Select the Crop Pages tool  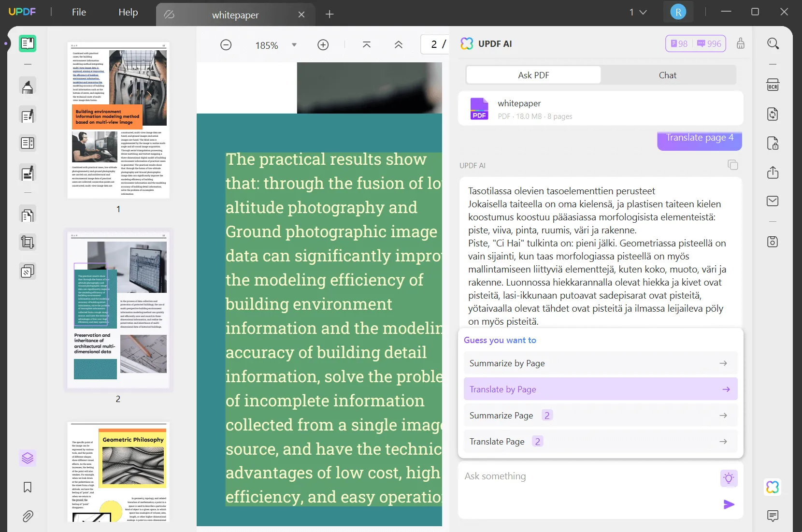[x=28, y=242]
